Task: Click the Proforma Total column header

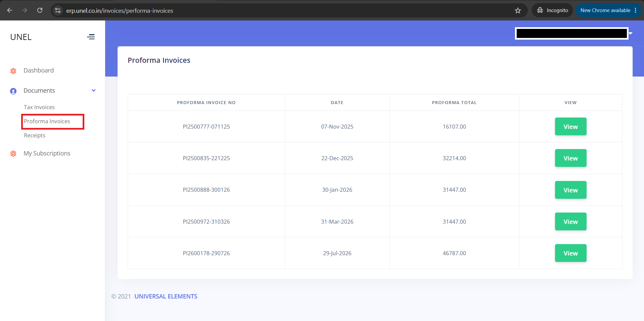Action: click(x=454, y=103)
